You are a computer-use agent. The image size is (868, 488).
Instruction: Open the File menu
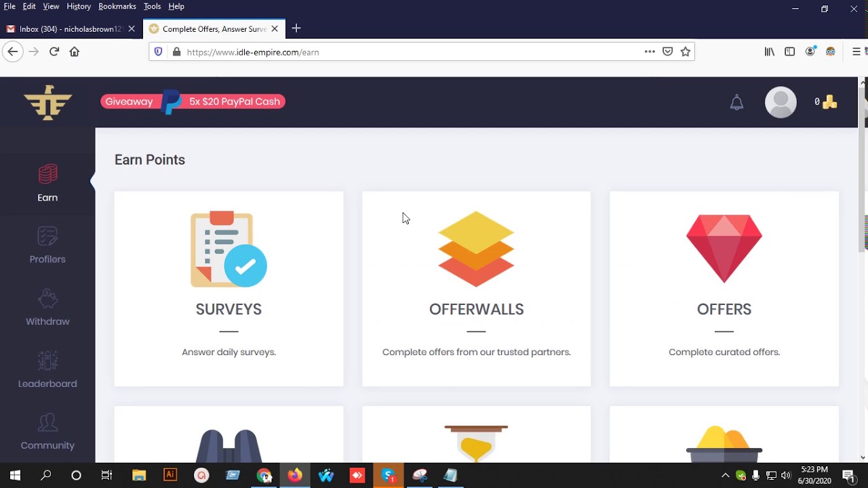click(9, 6)
